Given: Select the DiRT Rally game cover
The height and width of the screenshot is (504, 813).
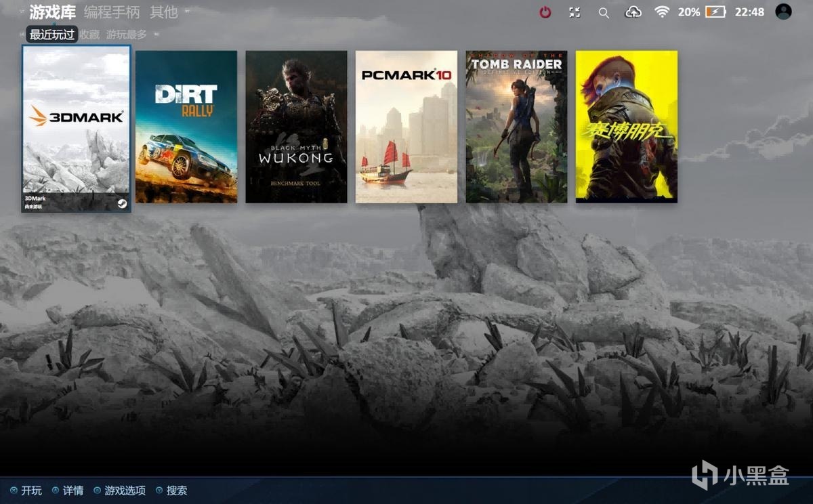Looking at the screenshot, I should point(186,127).
